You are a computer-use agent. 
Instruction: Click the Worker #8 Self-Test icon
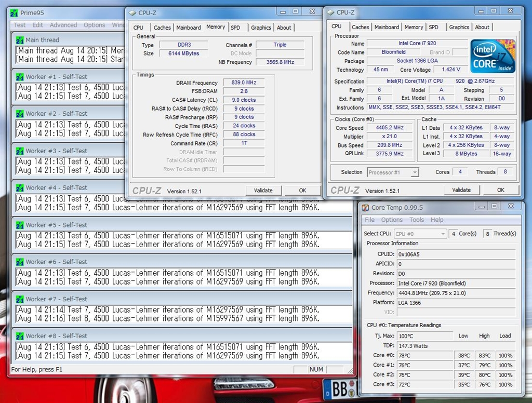(x=20, y=336)
